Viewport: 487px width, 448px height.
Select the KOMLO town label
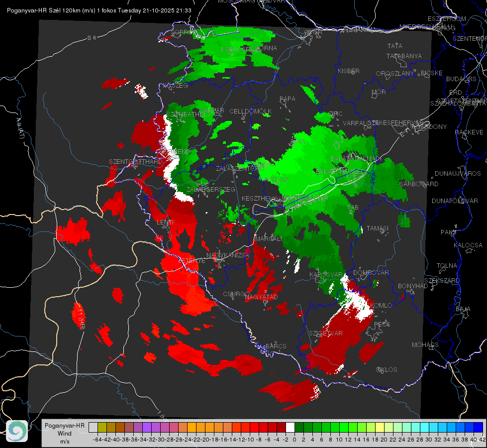(381, 306)
